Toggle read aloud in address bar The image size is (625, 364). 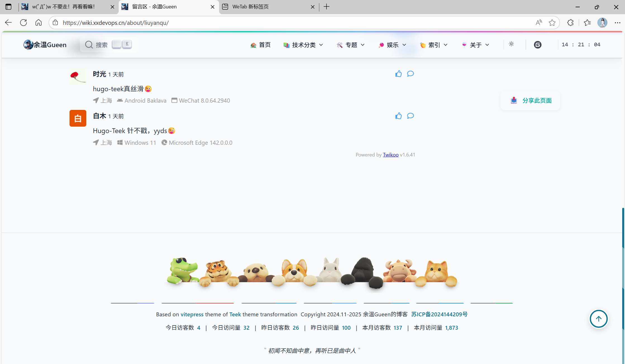pyautogui.click(x=539, y=23)
